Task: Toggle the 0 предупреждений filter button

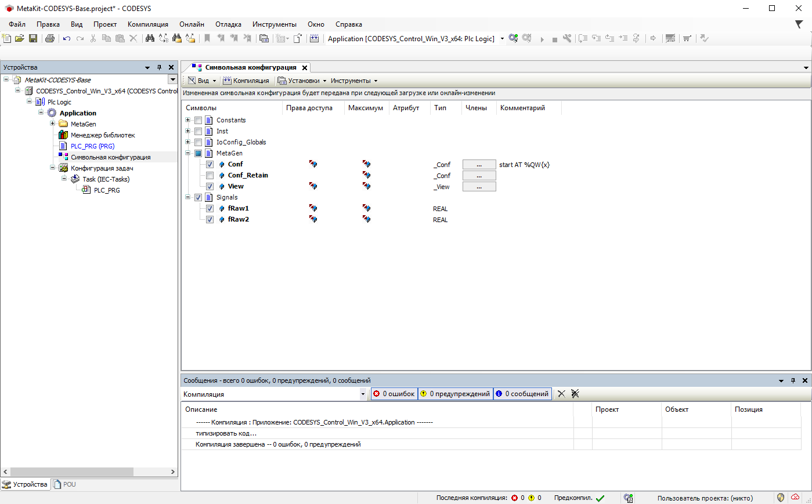Action: (456, 394)
